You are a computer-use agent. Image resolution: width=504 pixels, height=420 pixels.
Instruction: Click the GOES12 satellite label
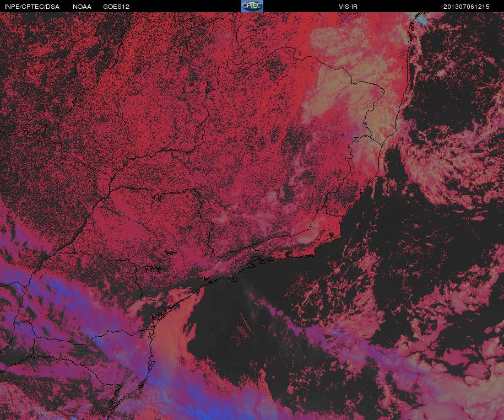116,7
